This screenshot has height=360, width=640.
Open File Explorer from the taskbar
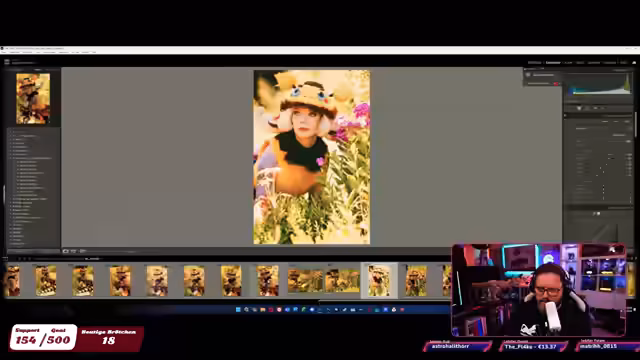262,310
